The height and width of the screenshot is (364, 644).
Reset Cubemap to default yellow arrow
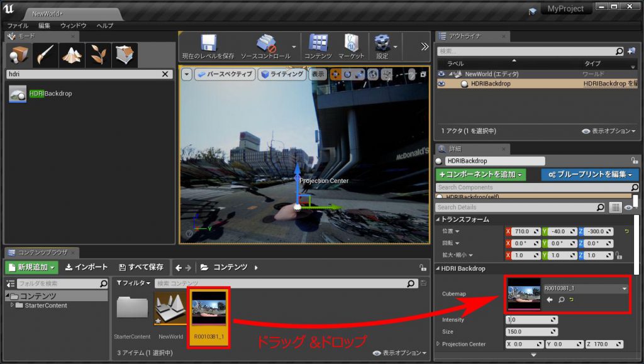coord(571,300)
